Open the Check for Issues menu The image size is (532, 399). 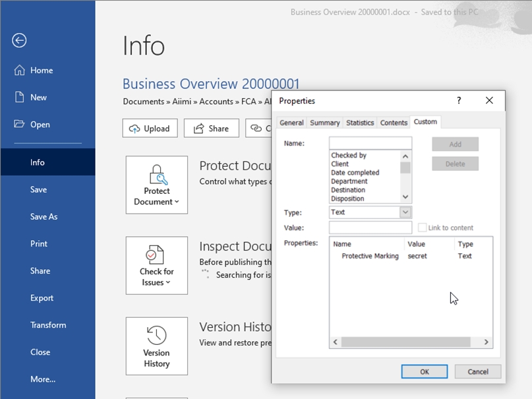pos(157,266)
